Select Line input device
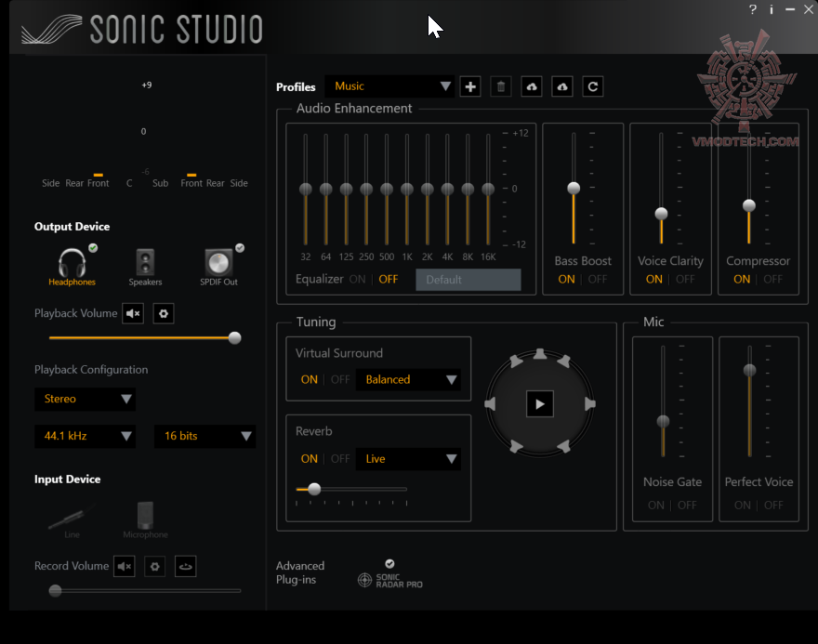 tap(72, 521)
